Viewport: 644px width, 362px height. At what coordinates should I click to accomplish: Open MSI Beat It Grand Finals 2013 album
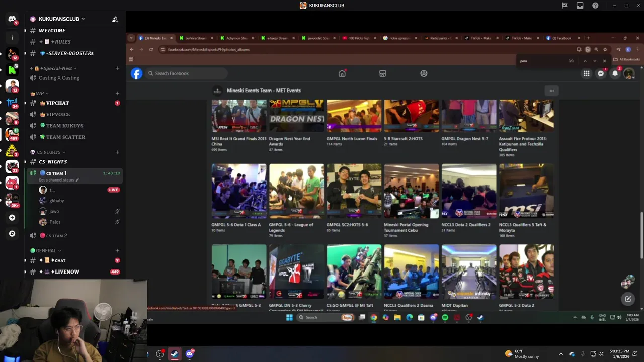[x=239, y=141]
